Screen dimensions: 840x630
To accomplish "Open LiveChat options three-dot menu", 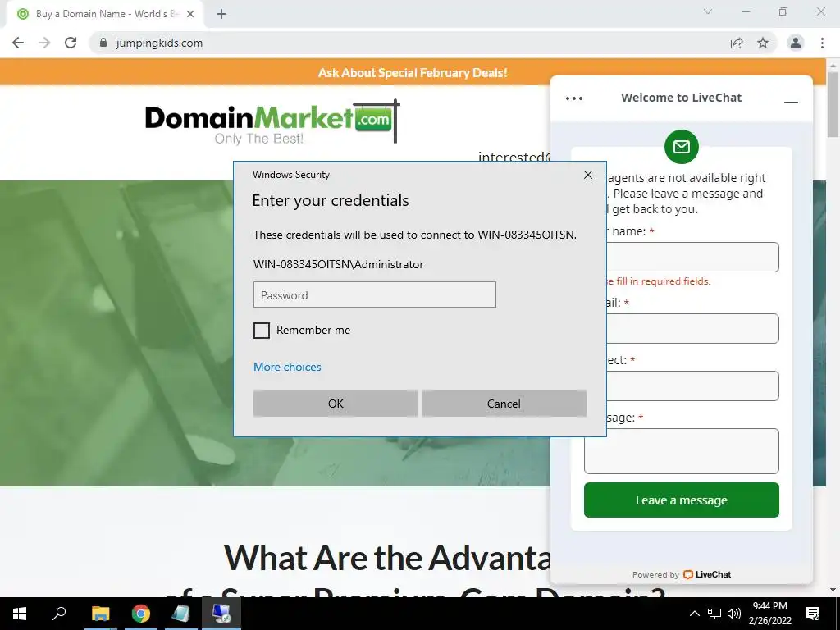I will point(574,98).
